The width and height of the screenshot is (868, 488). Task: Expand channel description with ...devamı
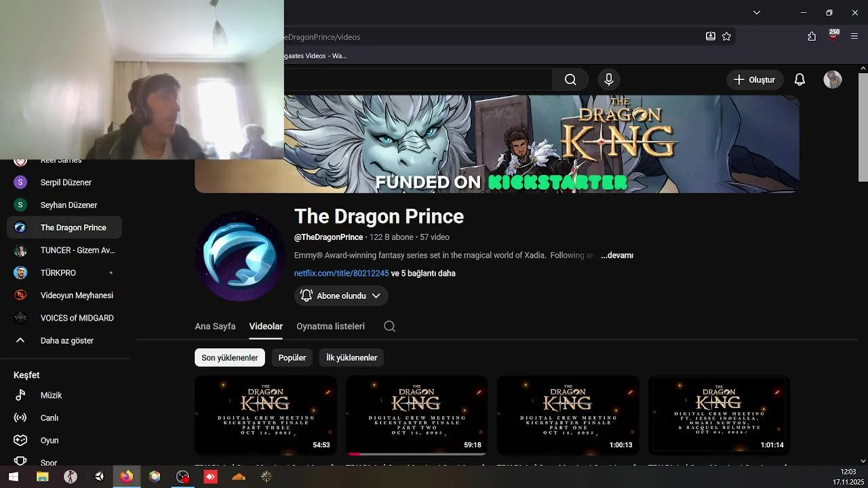(x=617, y=256)
